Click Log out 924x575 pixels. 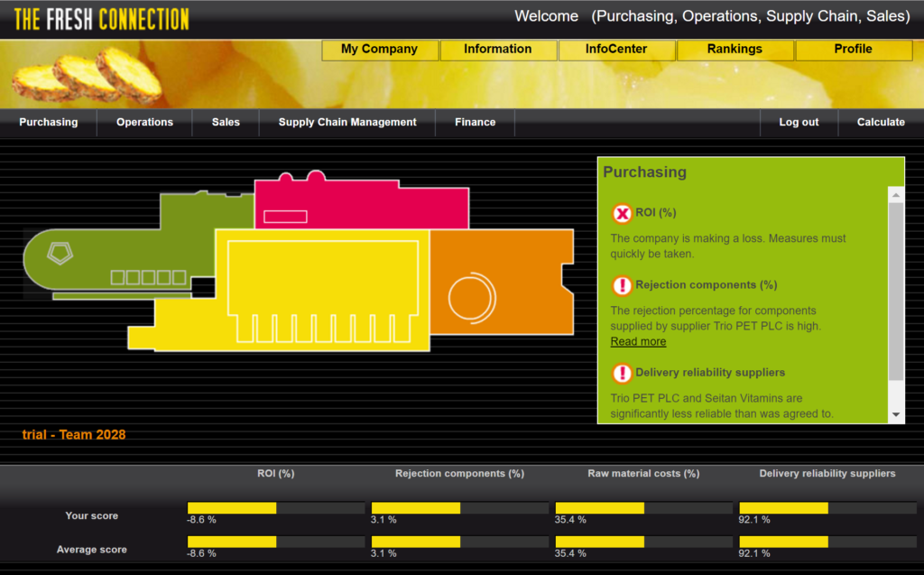[799, 122]
